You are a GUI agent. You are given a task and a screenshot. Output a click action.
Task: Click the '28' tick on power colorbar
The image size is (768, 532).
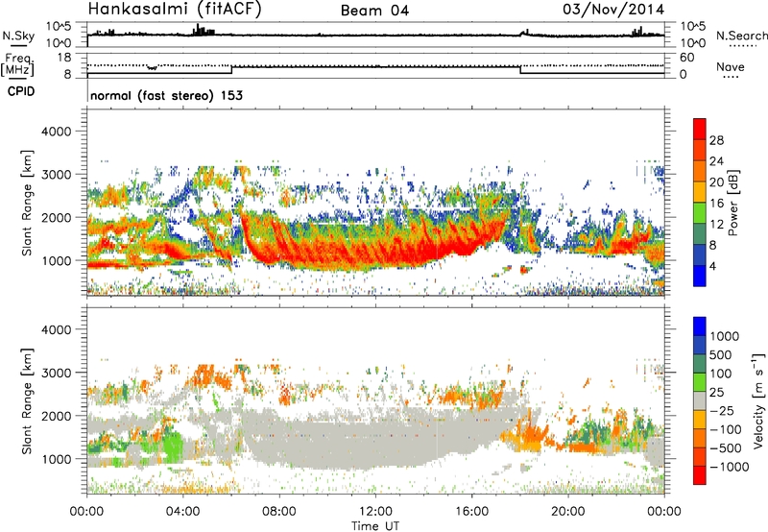click(716, 140)
